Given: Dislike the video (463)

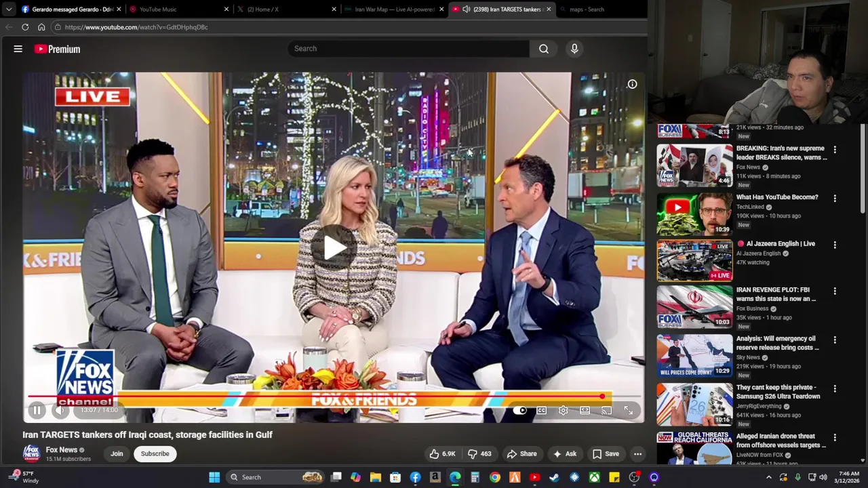Looking at the screenshot, I should 479,454.
